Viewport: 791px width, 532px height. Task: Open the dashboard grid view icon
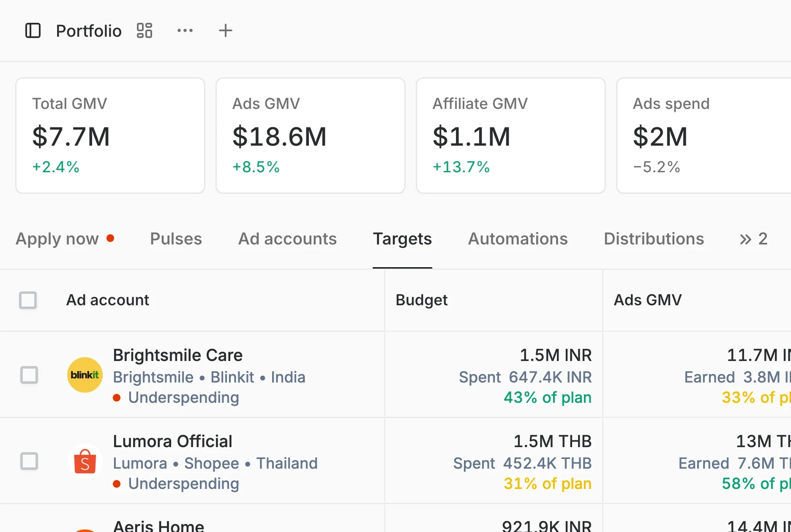pyautogui.click(x=145, y=31)
